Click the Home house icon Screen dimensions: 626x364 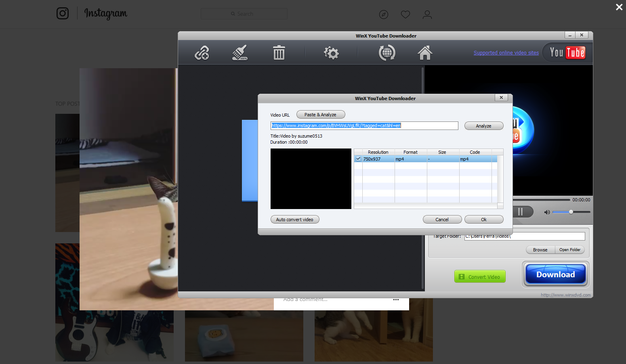(425, 53)
